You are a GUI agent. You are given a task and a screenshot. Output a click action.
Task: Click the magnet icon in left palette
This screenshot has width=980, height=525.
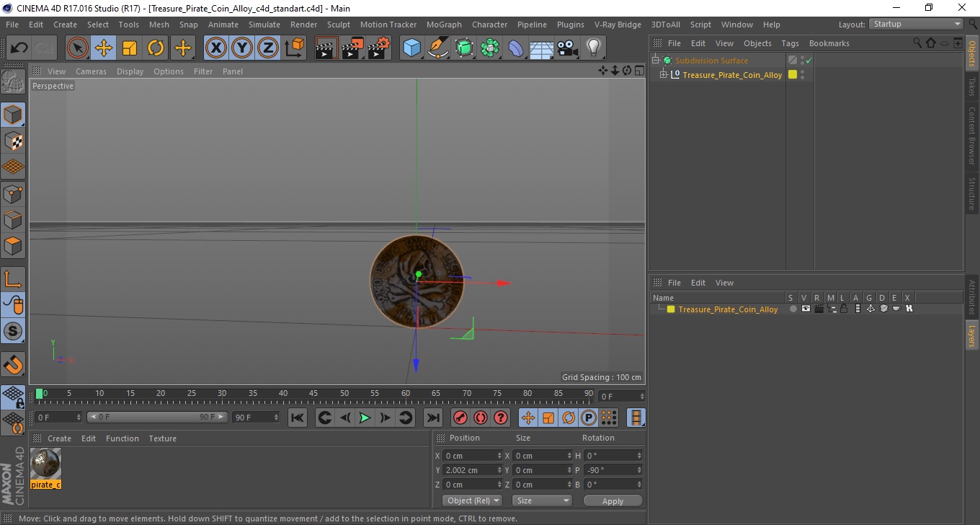pyautogui.click(x=13, y=364)
